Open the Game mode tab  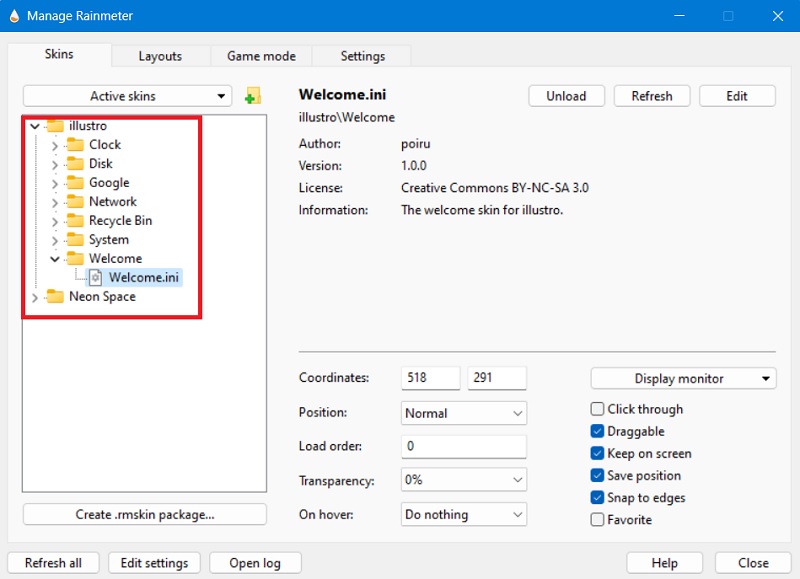[x=261, y=56]
